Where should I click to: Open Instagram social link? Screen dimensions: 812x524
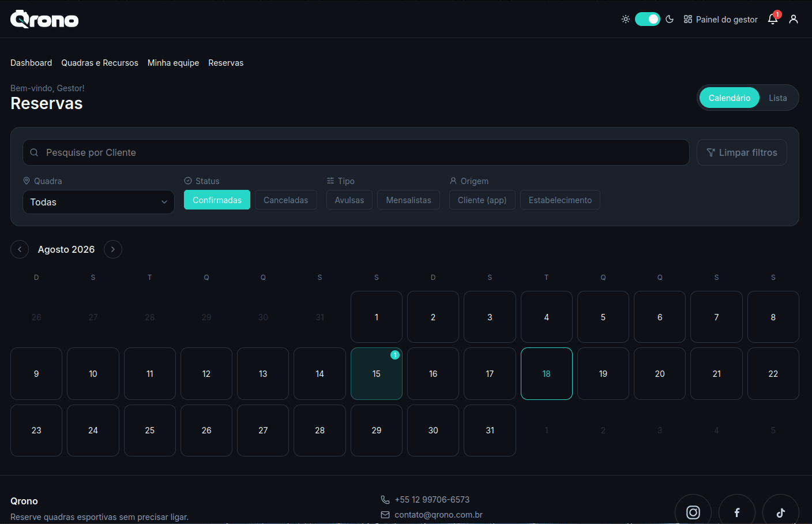pos(693,512)
